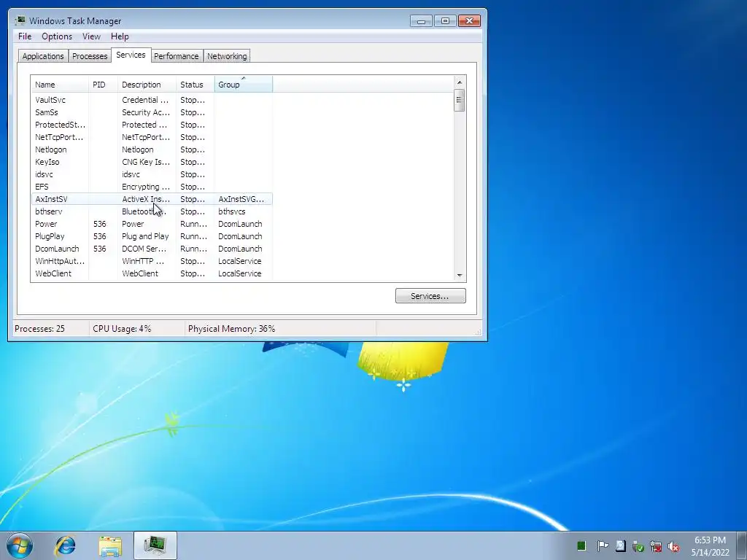Select the DcomLaunch service name
The height and width of the screenshot is (560, 747).
tap(57, 249)
